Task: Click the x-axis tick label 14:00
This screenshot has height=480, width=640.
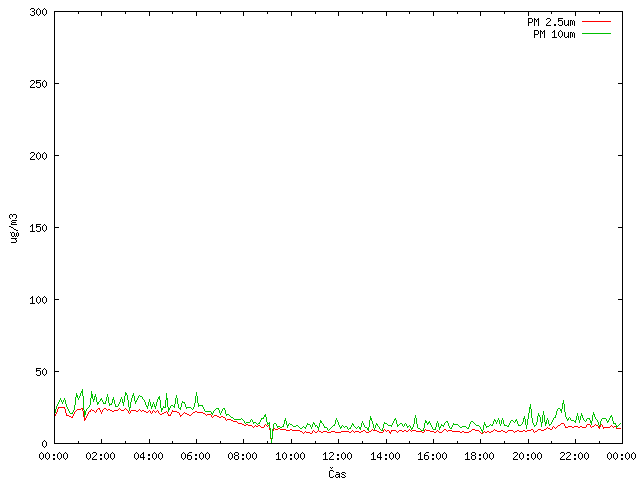Action: pos(385,456)
